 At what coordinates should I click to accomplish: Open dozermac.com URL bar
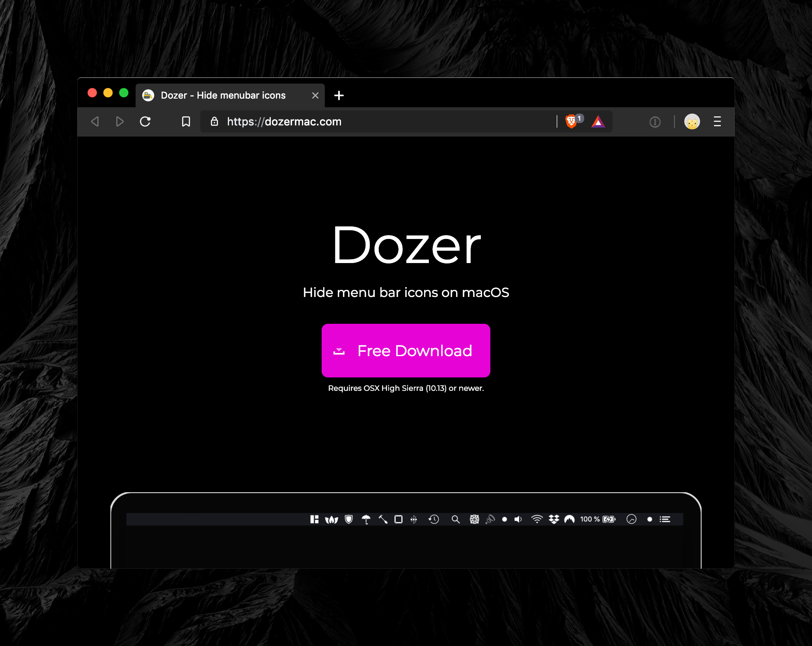[405, 121]
